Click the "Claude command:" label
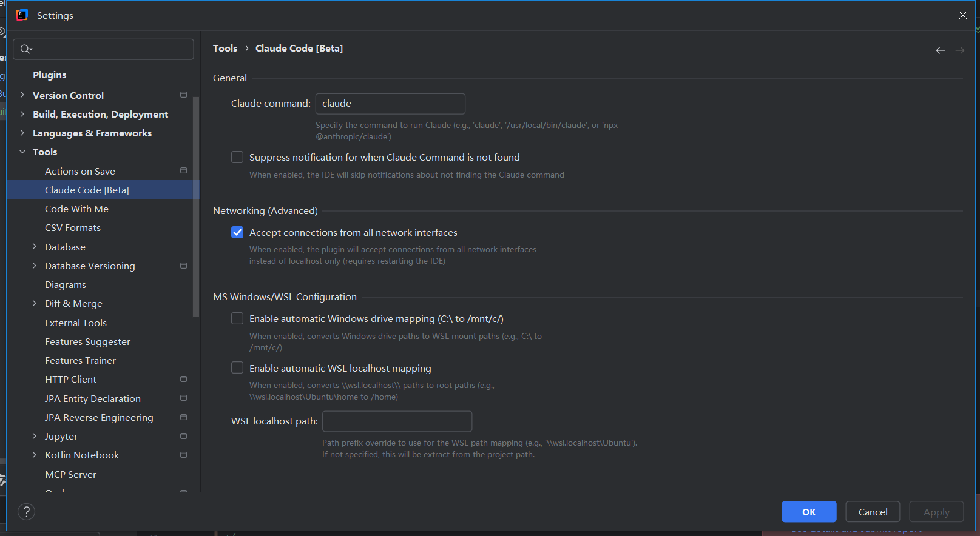The image size is (980, 536). pos(271,104)
